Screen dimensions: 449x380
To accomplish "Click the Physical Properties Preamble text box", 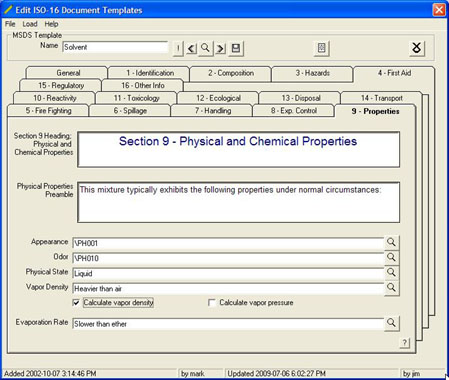I will [x=239, y=202].
